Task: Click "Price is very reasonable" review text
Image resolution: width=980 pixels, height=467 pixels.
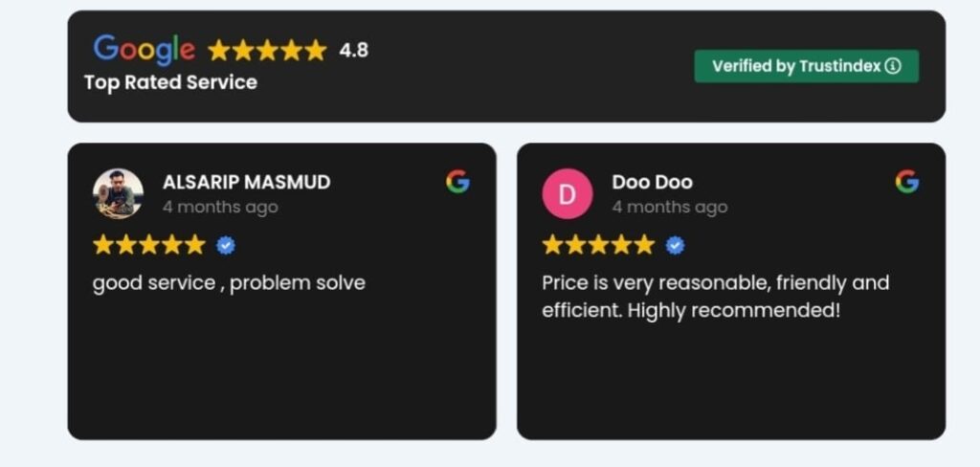Action: coord(715,297)
